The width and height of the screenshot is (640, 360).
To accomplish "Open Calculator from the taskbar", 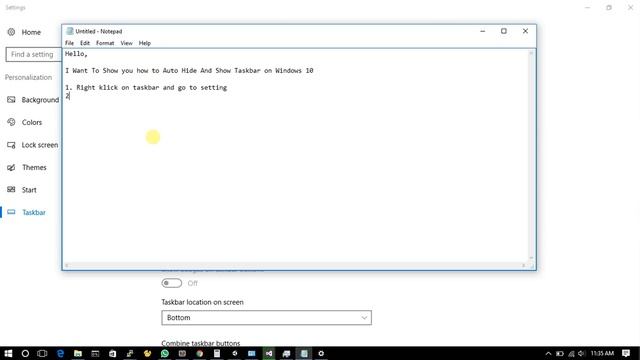I will click(217, 353).
